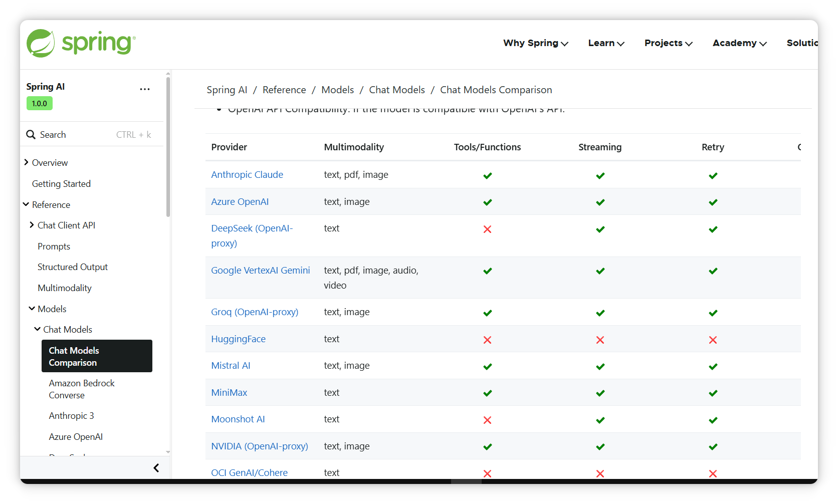Open the Learn navigation menu

pyautogui.click(x=606, y=43)
